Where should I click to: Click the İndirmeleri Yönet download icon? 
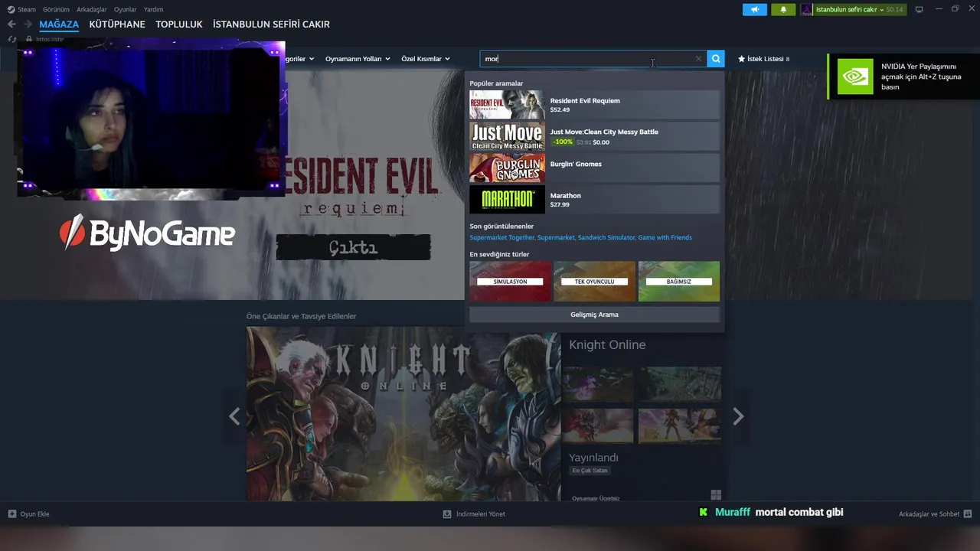447,514
